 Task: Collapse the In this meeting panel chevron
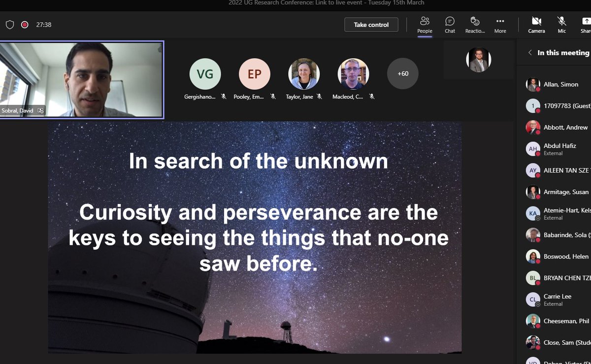pyautogui.click(x=530, y=53)
